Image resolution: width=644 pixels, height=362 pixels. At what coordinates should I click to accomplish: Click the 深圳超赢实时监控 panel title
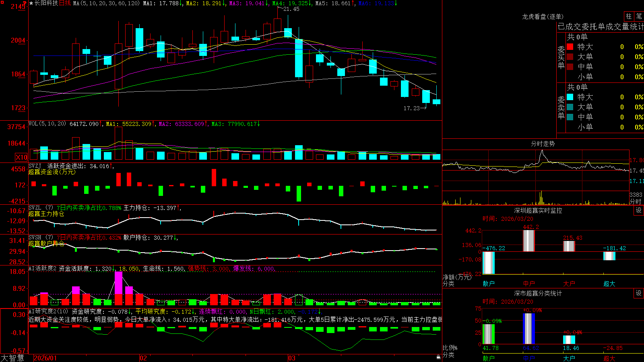pos(538,210)
